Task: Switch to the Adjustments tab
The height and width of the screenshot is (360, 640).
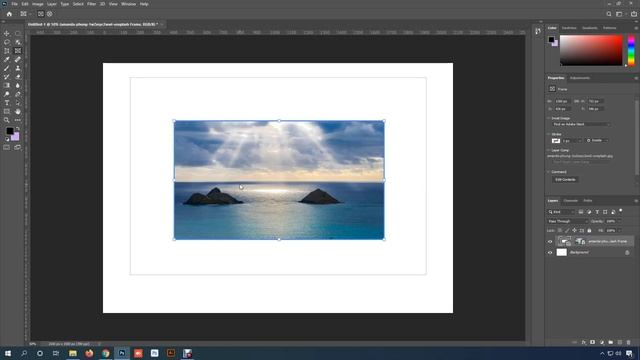Action: pyautogui.click(x=580, y=78)
